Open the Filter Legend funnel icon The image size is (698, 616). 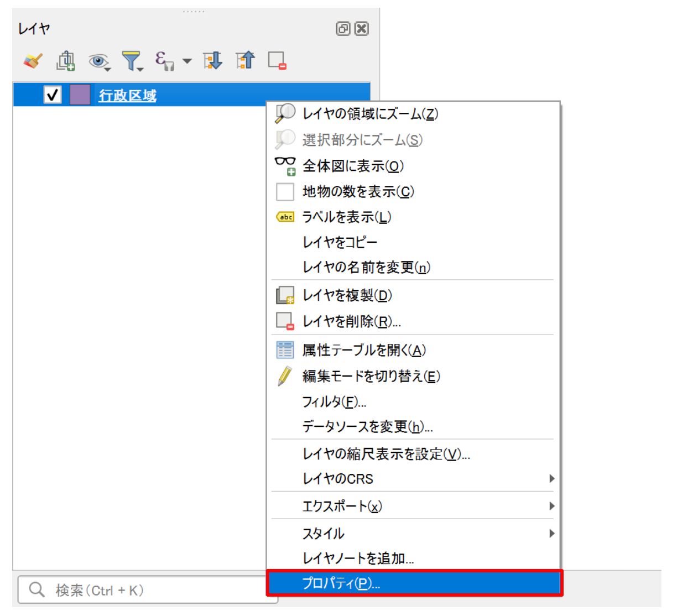tap(132, 61)
